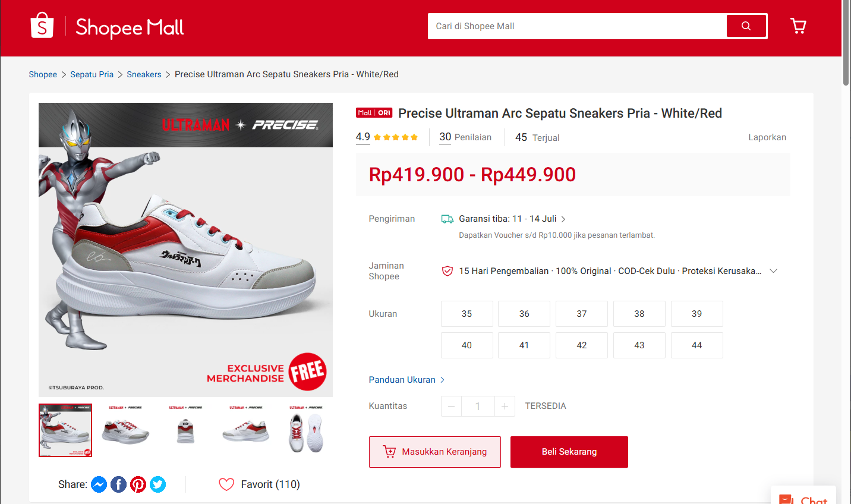
Task: Click the search magnifier button
Action: click(x=746, y=26)
